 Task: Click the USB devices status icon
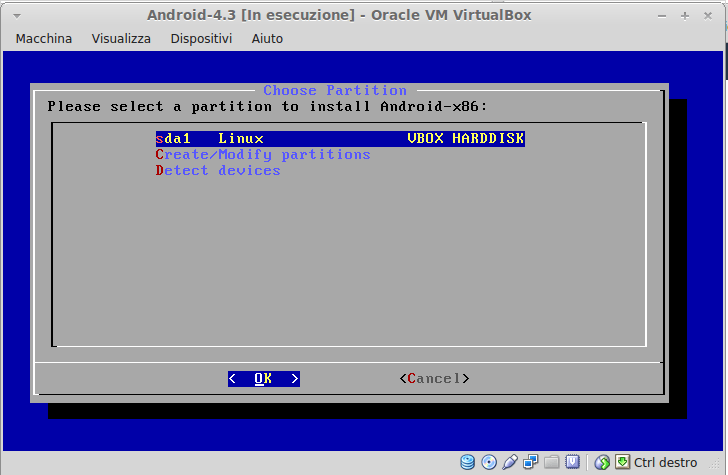pos(510,462)
